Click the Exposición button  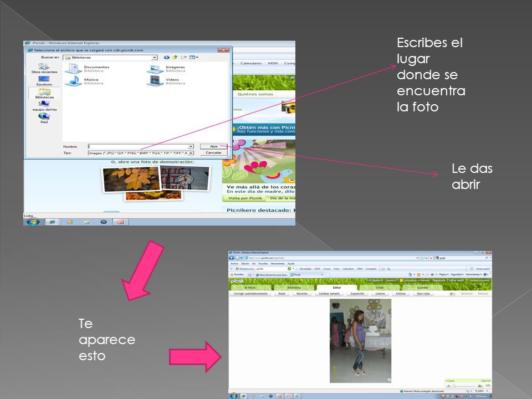point(357,294)
